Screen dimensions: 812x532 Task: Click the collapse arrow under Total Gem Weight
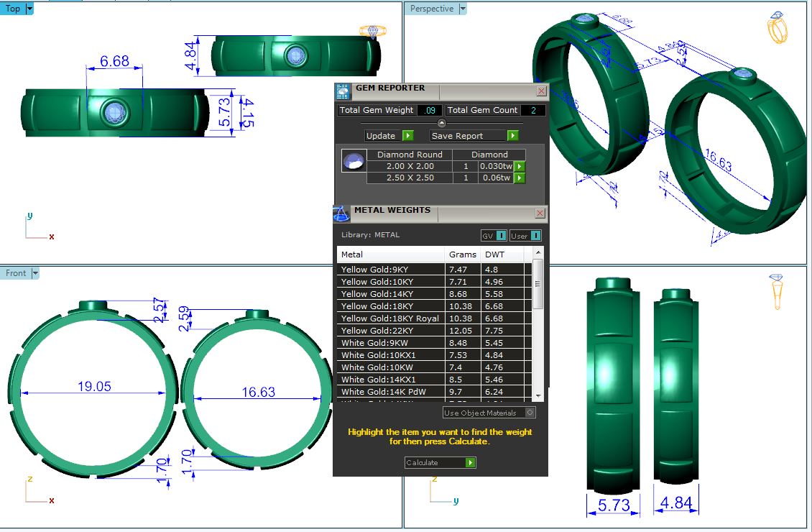point(441,123)
